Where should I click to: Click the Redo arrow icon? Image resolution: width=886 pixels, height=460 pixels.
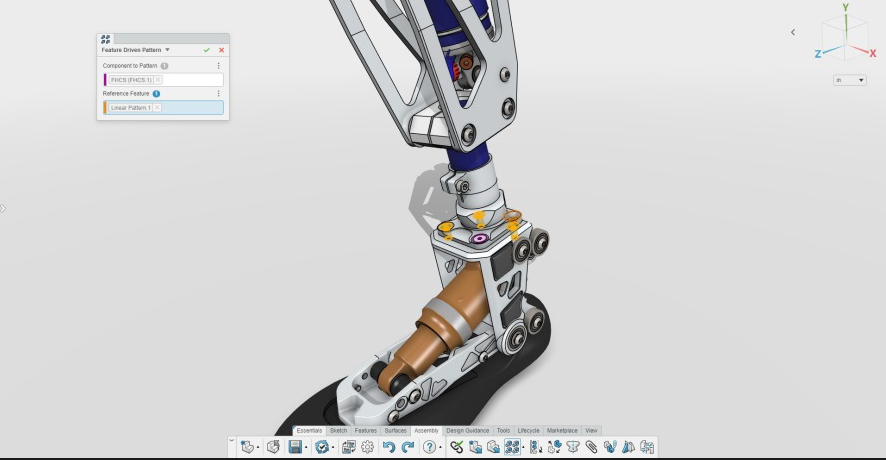tap(407, 447)
